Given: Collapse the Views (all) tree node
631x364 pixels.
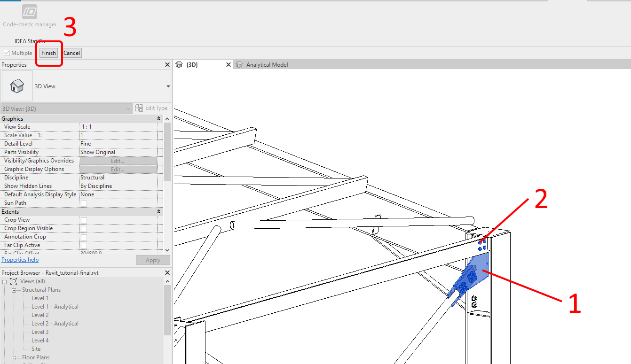Looking at the screenshot, I should 5,281.
